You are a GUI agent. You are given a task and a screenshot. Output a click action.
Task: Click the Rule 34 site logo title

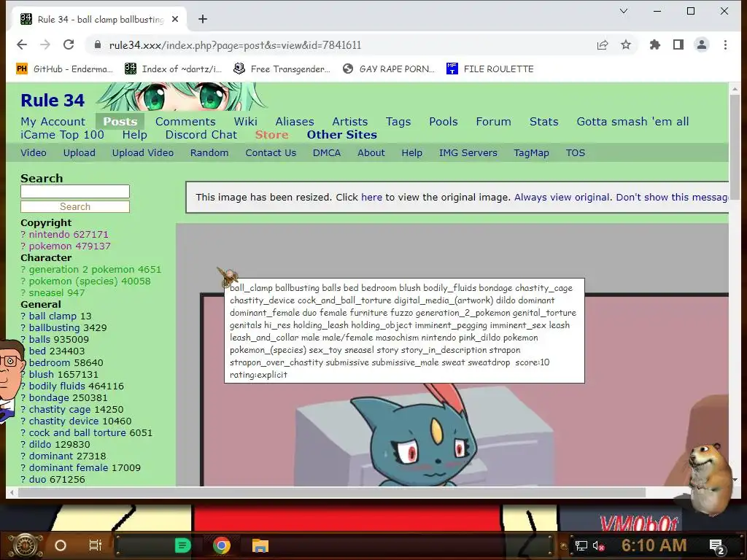(53, 101)
